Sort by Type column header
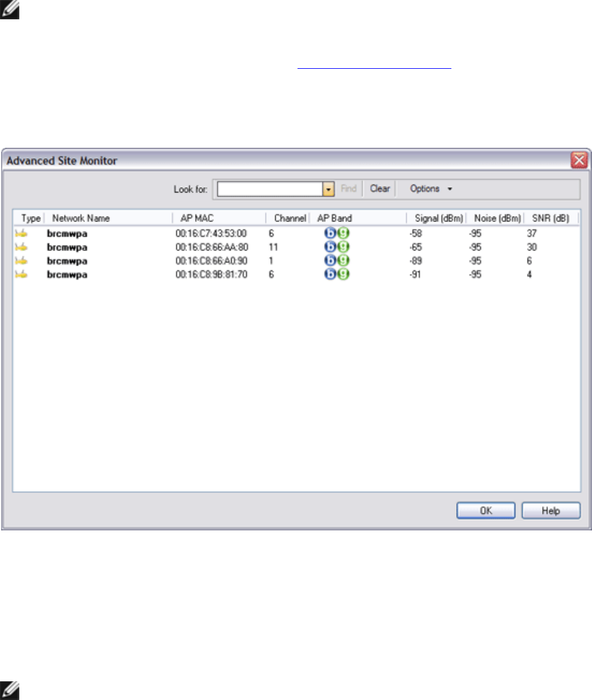Screen dimensions: 592x700 pos(30,218)
